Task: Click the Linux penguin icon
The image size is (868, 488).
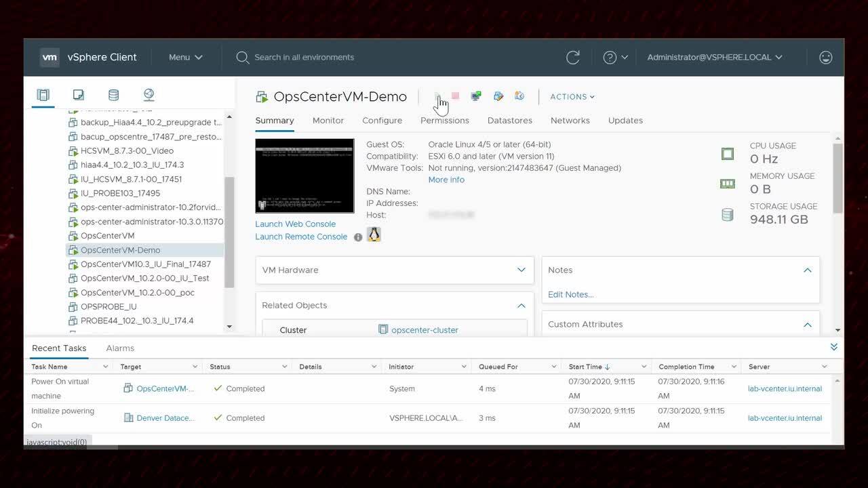Action: click(x=374, y=235)
